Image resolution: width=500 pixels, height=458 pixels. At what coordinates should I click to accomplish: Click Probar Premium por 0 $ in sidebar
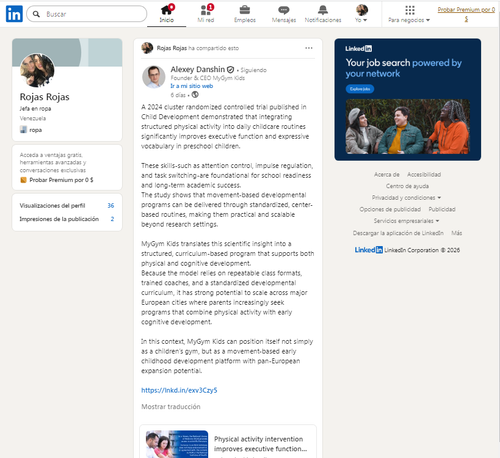[61, 180]
